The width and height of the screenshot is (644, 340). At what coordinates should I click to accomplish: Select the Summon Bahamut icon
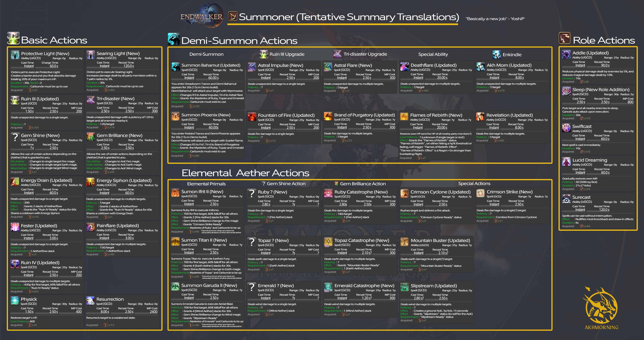[x=176, y=67]
